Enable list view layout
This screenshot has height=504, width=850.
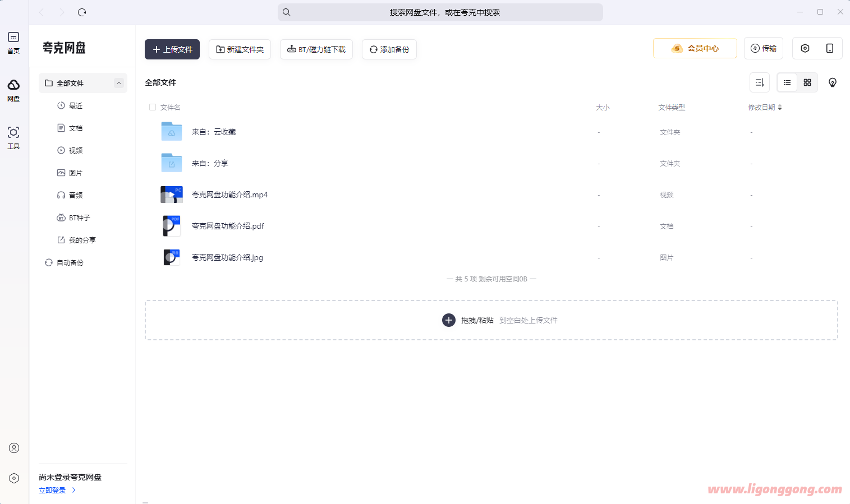click(x=787, y=82)
